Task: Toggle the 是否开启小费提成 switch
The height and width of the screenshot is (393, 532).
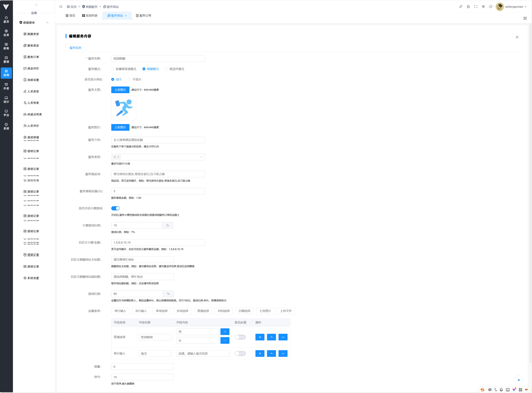Action: [115, 208]
